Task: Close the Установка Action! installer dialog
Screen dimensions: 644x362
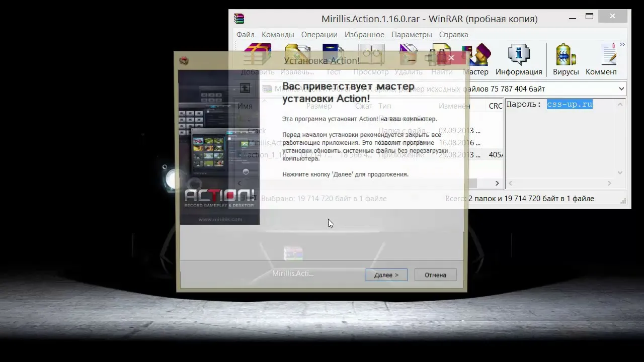Action: tap(451, 58)
